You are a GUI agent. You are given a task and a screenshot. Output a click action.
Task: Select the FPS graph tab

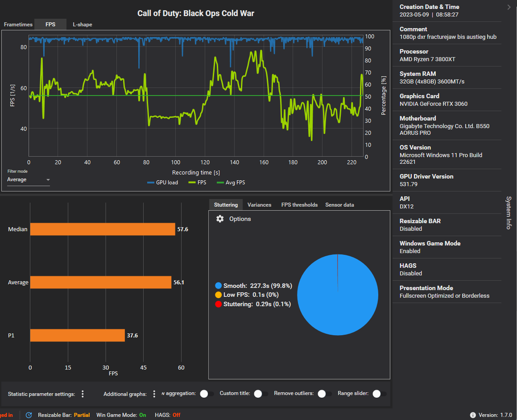coord(50,25)
